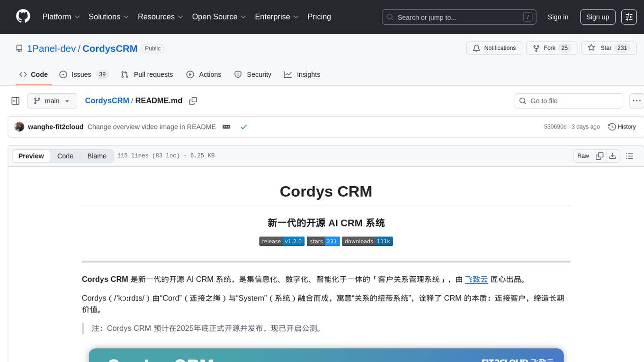The width and height of the screenshot is (644, 362).
Task: Open the Code tab
Action: [34, 74]
